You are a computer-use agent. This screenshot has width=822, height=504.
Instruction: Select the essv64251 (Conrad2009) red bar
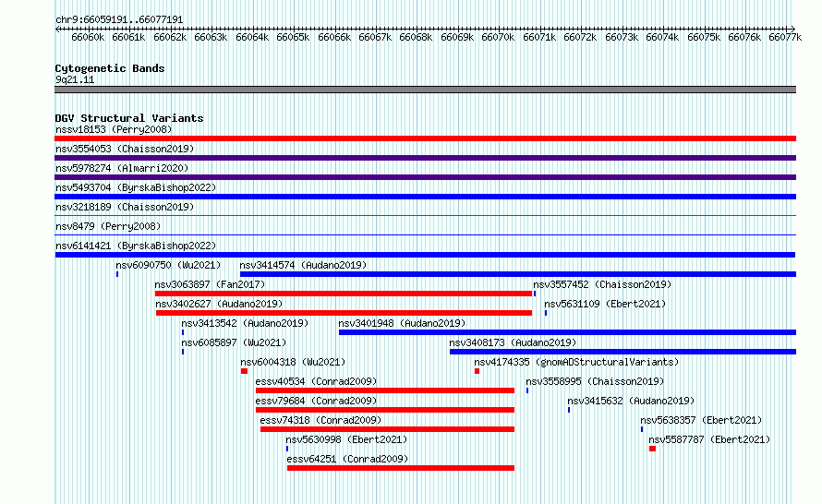401,468
